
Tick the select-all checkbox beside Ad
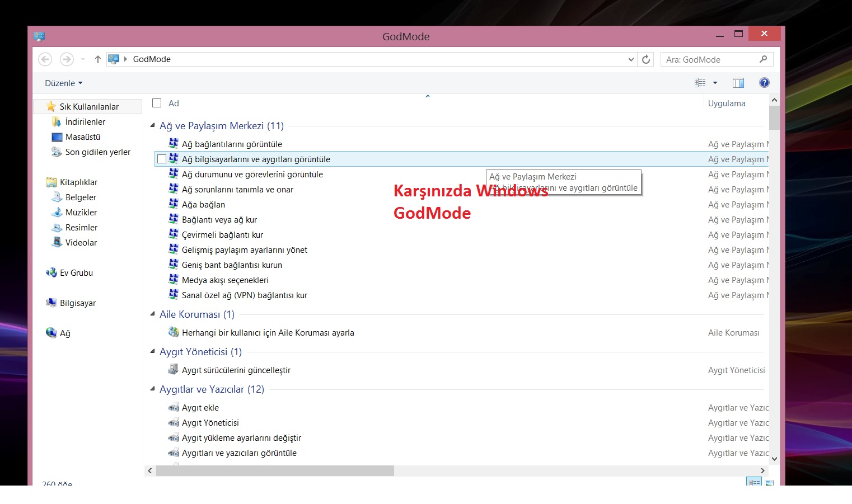[x=157, y=103]
